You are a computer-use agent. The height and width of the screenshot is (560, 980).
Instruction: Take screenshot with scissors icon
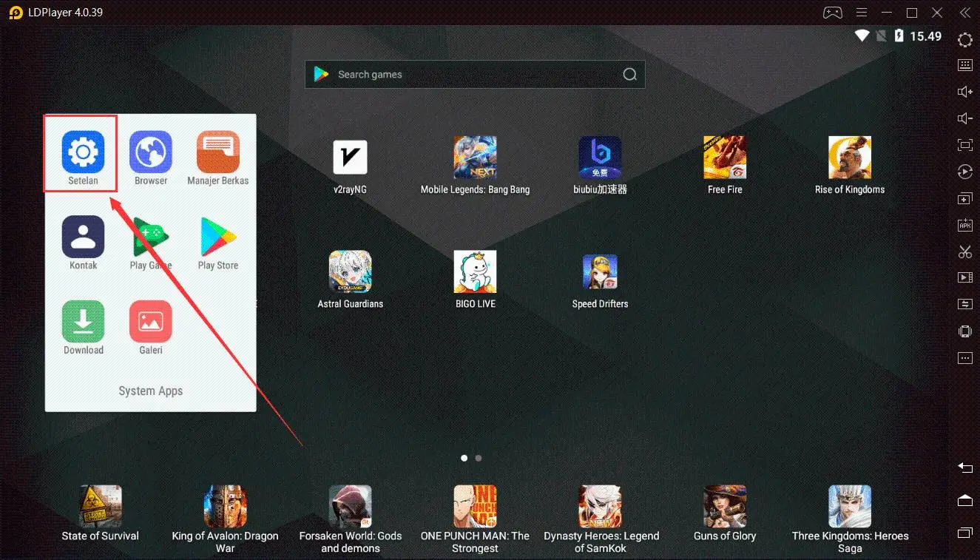[x=965, y=252]
